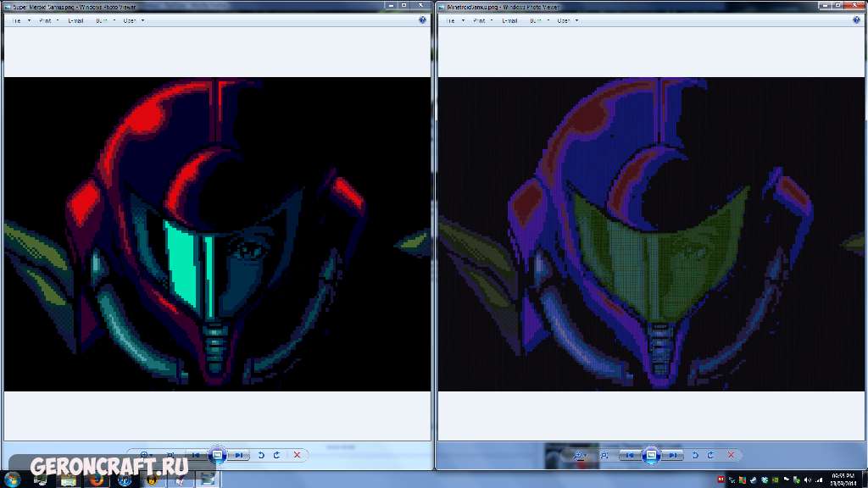Open the zoom slider in right viewer
Viewport: 868px width, 488px height.
click(580, 455)
